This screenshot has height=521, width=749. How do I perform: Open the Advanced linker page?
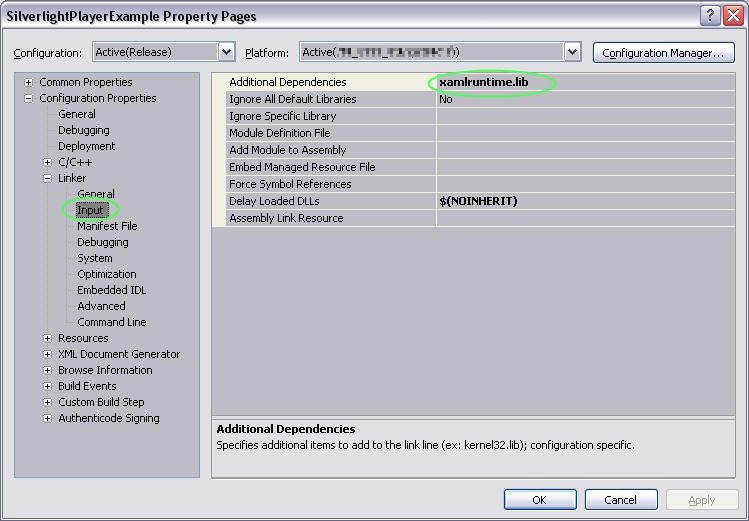click(x=101, y=306)
